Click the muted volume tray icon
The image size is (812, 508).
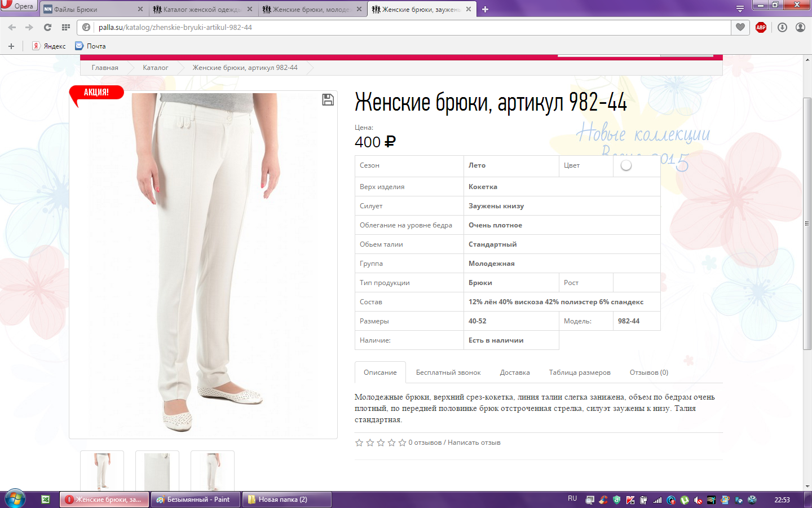coord(698,500)
